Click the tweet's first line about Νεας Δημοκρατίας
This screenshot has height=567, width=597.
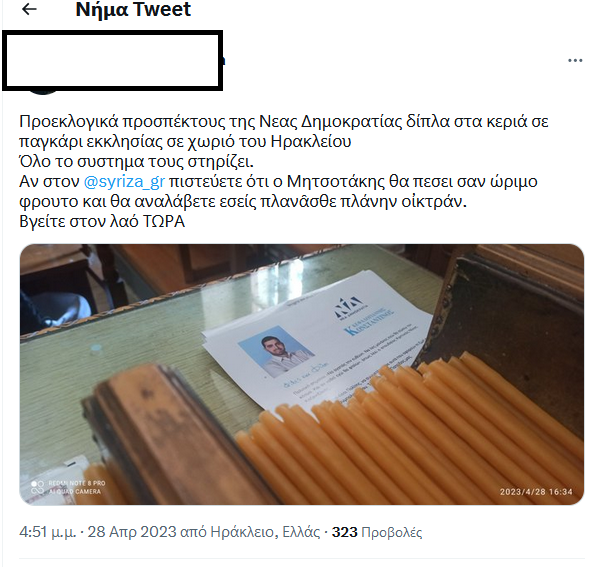click(x=284, y=121)
